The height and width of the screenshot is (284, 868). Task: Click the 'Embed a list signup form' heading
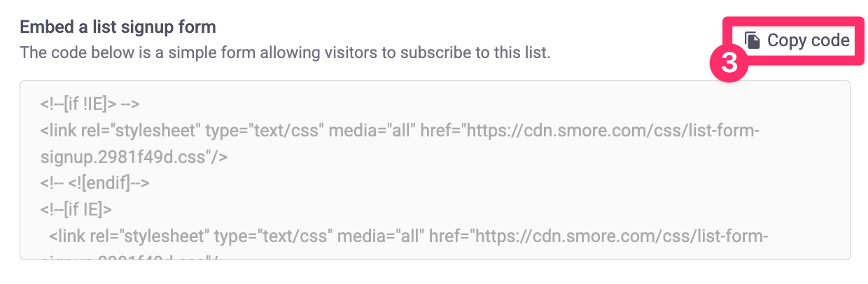click(118, 27)
